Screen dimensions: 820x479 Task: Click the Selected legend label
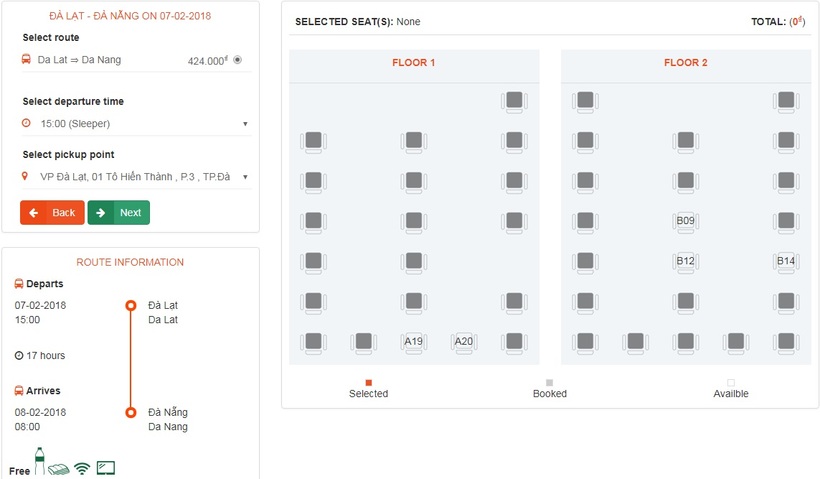(369, 394)
